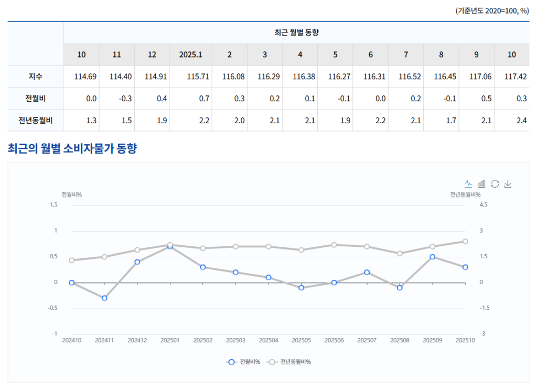Click the 202505 x-axis label
This screenshot has height=392, width=537.
(301, 340)
